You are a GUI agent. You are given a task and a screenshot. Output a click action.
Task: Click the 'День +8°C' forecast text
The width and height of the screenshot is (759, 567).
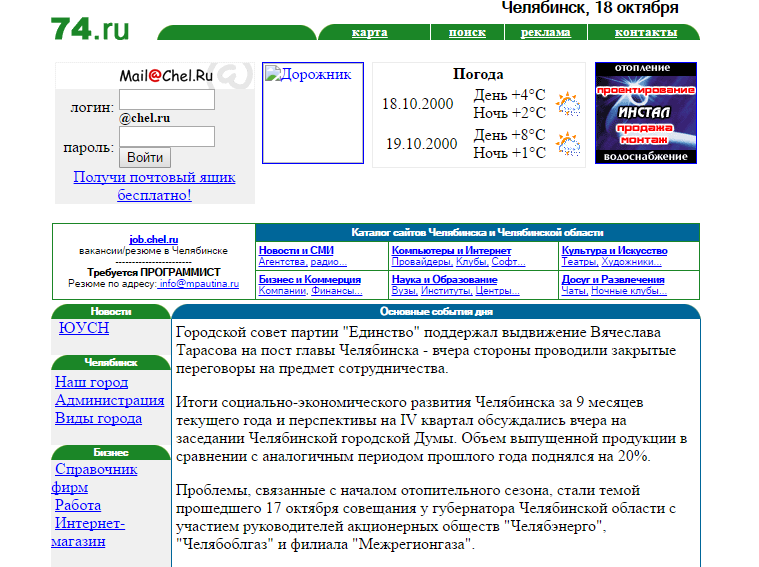click(509, 135)
